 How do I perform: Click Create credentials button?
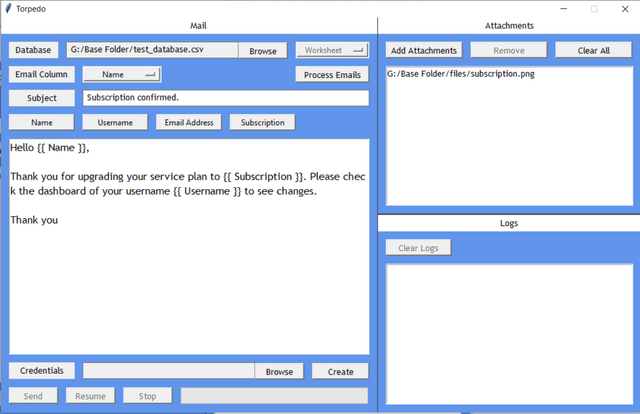coord(340,372)
